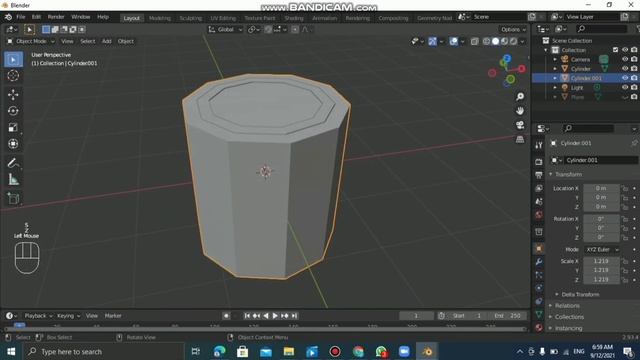This screenshot has width=640, height=360.
Task: Disable Camera render camera icon
Action: (634, 59)
